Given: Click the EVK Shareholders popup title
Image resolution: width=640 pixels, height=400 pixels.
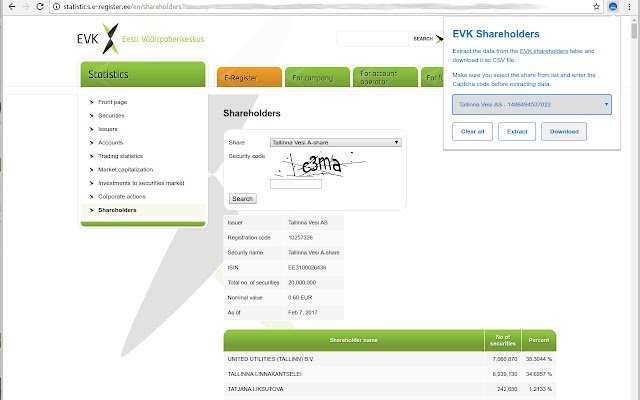Looking at the screenshot, I should coord(496,34).
